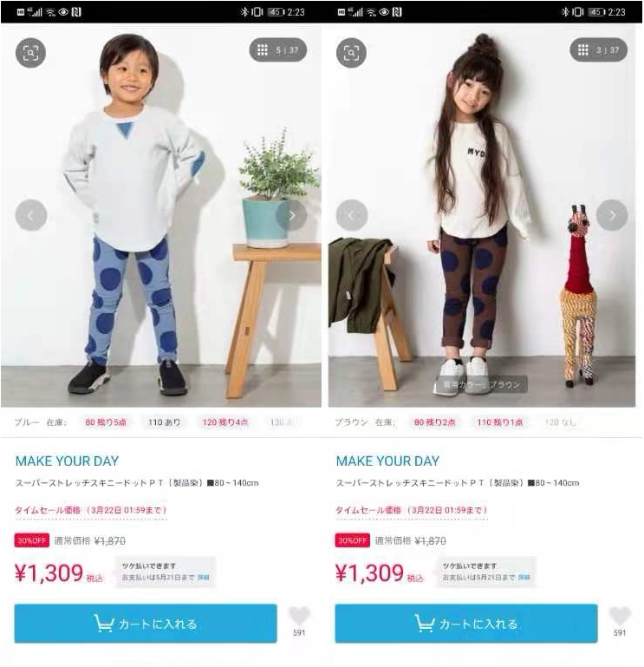Open the image grid counter showing 5 | 37
This screenshot has width=644, height=667.
point(278,50)
